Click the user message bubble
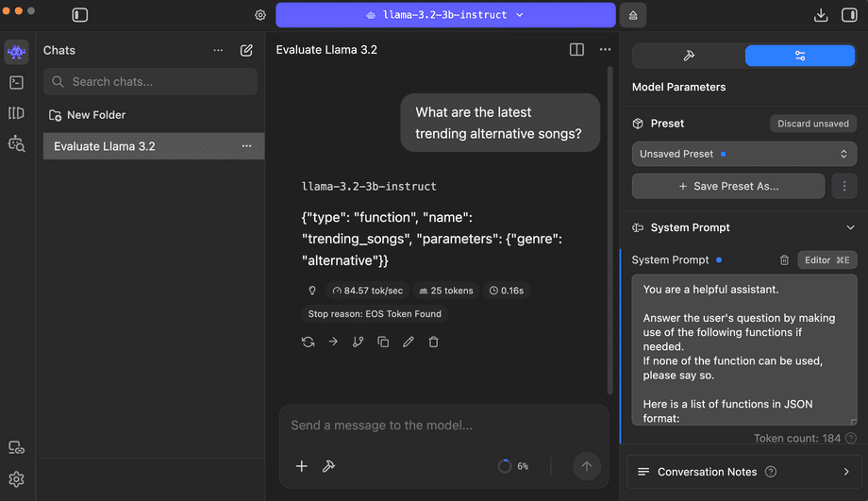Viewport: 868px width, 501px height. (x=500, y=123)
